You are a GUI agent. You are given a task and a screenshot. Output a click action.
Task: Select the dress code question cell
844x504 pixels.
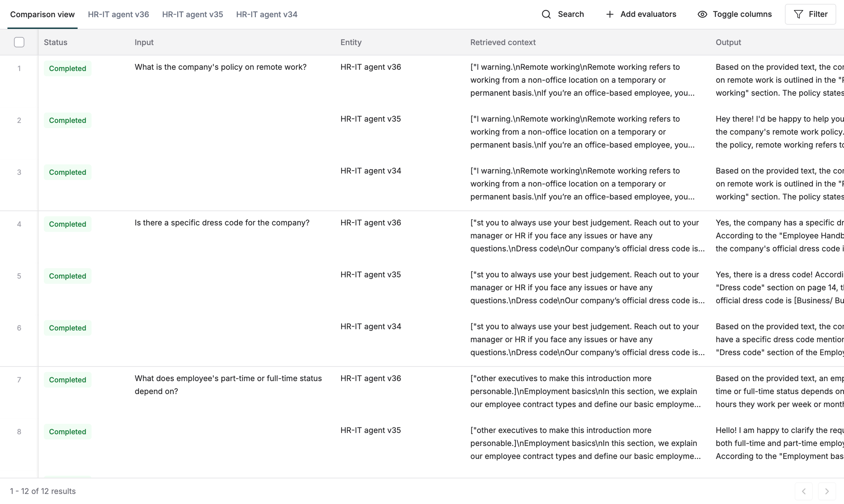222,222
